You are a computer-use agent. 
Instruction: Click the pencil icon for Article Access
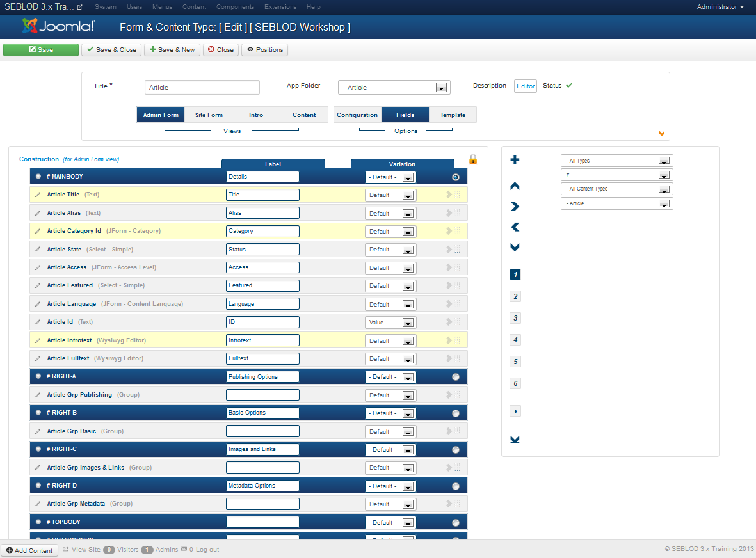coord(38,267)
